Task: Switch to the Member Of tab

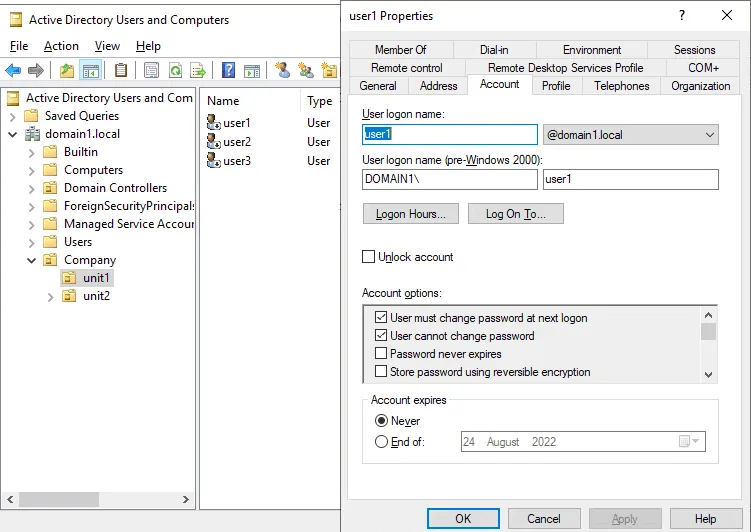Action: [x=400, y=50]
